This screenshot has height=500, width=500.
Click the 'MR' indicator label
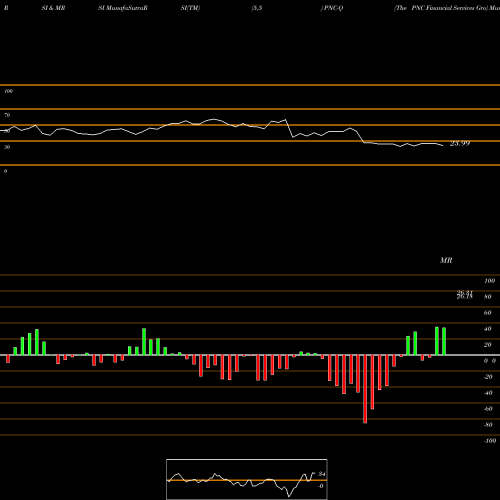point(446,260)
